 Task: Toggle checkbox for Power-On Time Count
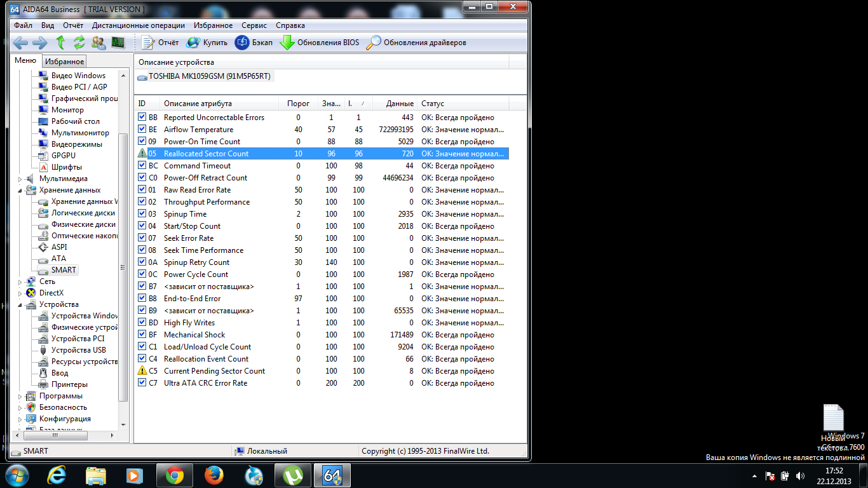click(142, 142)
